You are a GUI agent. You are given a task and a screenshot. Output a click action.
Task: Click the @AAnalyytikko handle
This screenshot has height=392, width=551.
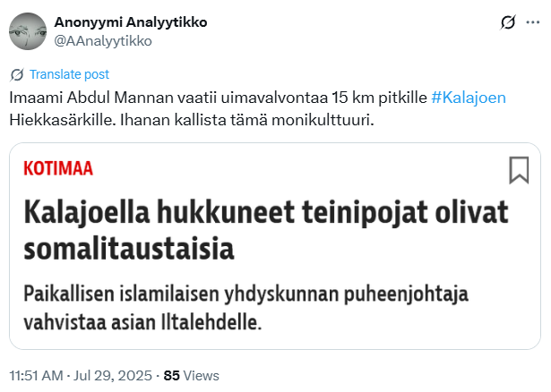[x=103, y=40]
